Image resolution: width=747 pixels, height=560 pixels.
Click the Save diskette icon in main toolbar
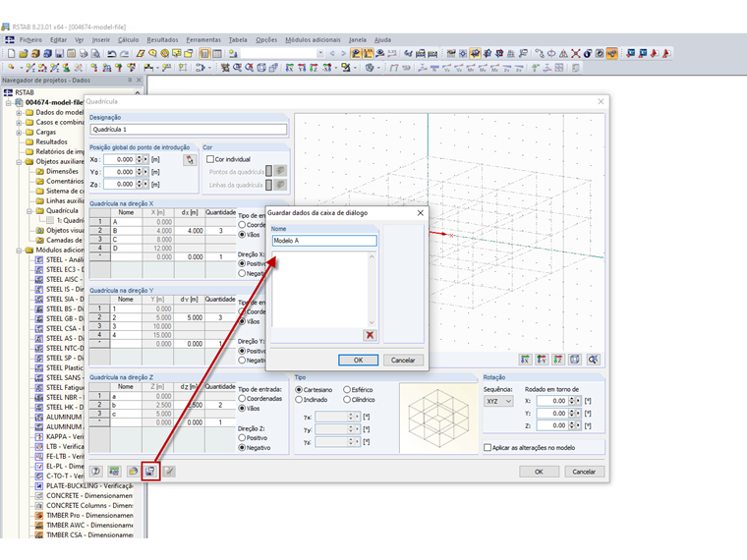[59, 53]
